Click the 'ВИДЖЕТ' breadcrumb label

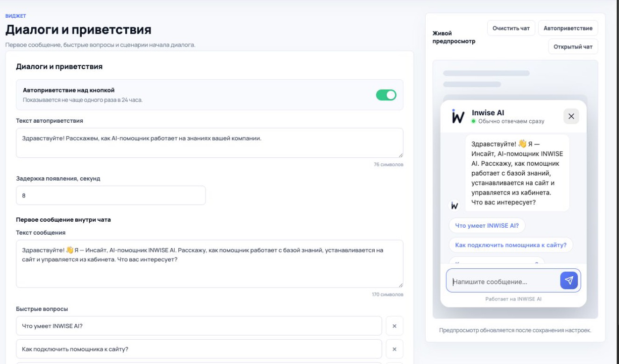(15, 16)
